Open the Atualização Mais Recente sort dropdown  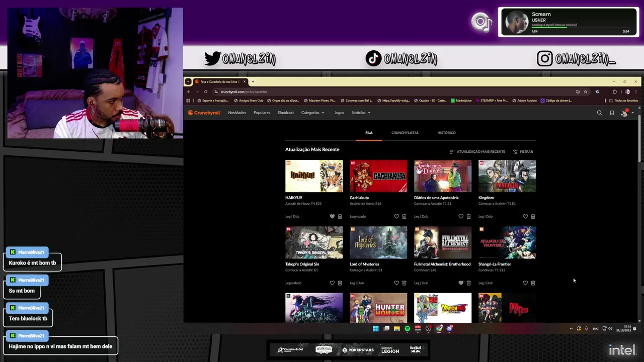coord(477,151)
